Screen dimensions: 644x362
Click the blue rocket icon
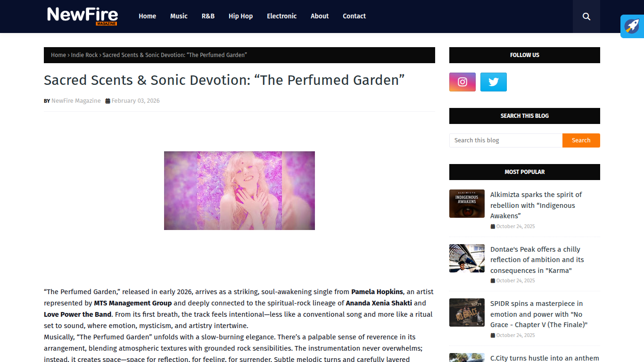pos(632,26)
